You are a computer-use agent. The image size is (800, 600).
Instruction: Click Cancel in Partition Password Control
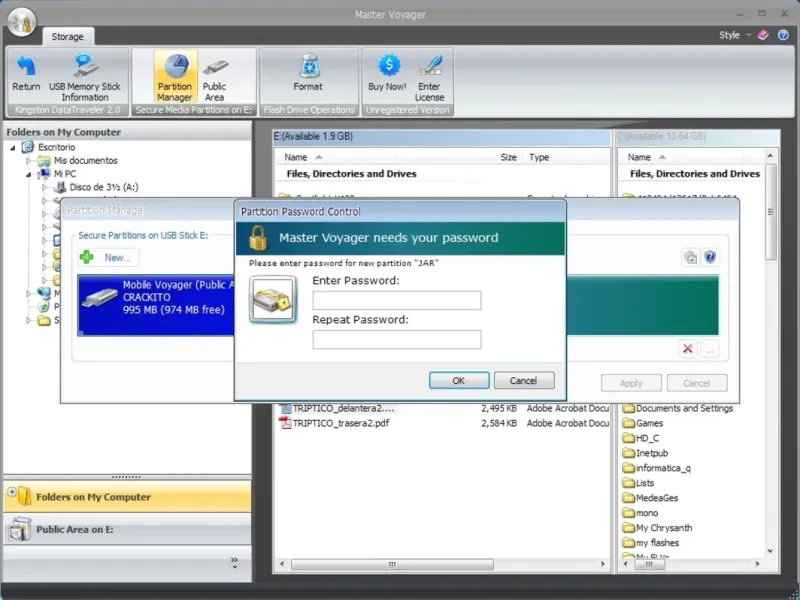(523, 381)
